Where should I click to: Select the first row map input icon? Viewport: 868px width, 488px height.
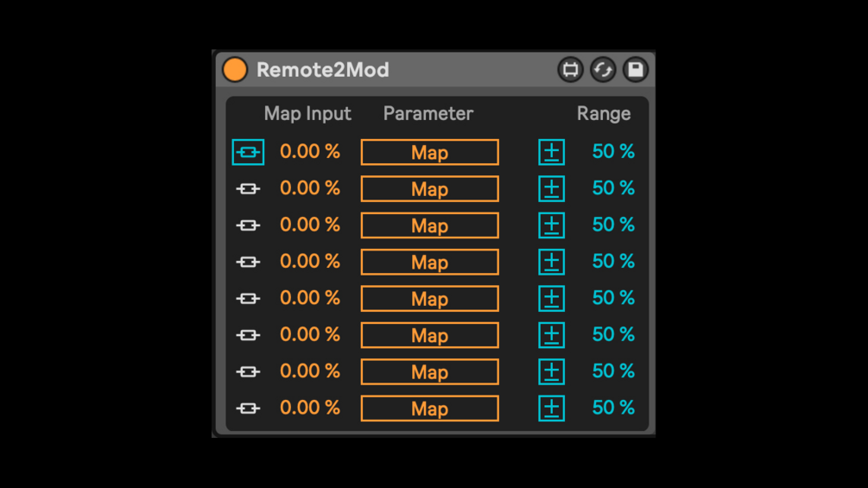pos(248,152)
